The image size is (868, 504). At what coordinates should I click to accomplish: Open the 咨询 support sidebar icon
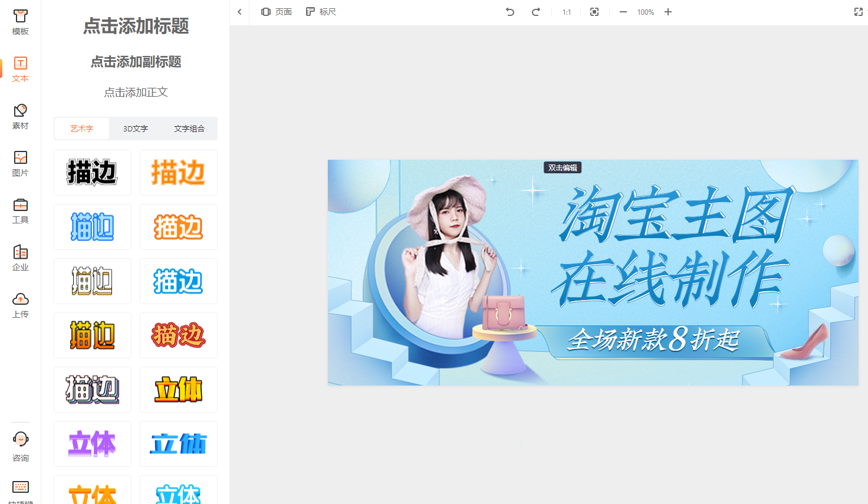coord(20,447)
